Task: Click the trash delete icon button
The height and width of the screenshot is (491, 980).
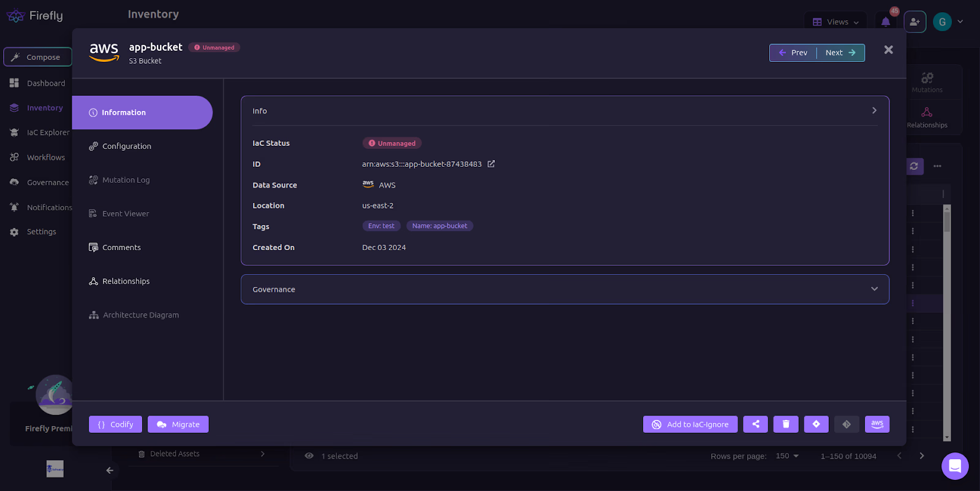Action: pyautogui.click(x=786, y=424)
